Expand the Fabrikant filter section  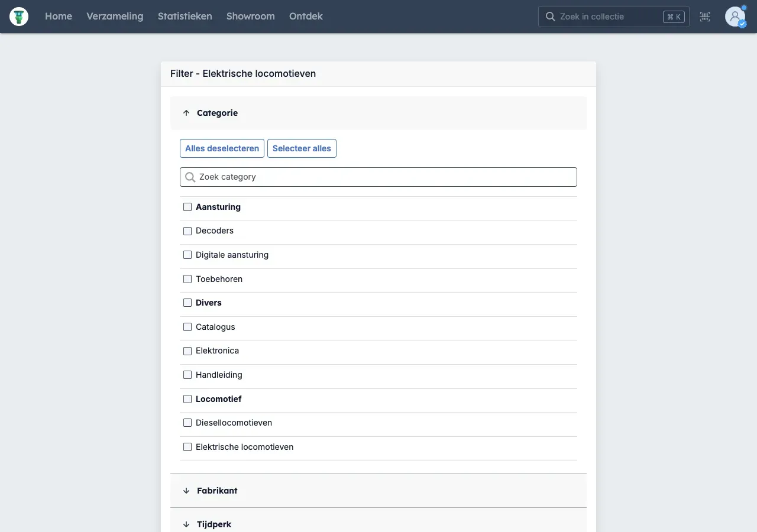(378, 491)
